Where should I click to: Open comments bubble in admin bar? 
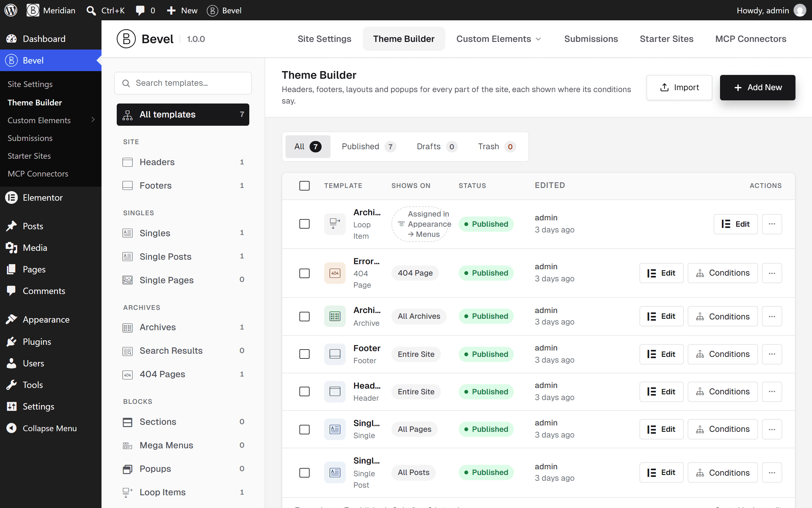[140, 10]
